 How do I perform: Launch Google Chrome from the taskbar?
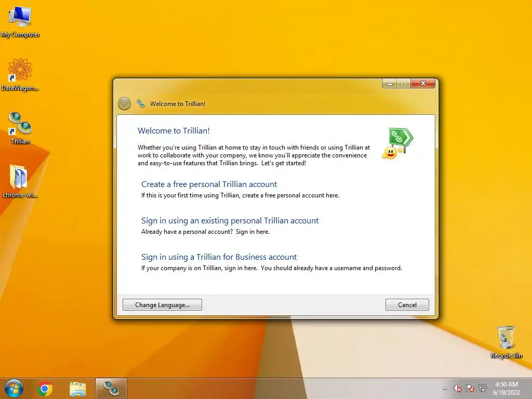(45, 389)
